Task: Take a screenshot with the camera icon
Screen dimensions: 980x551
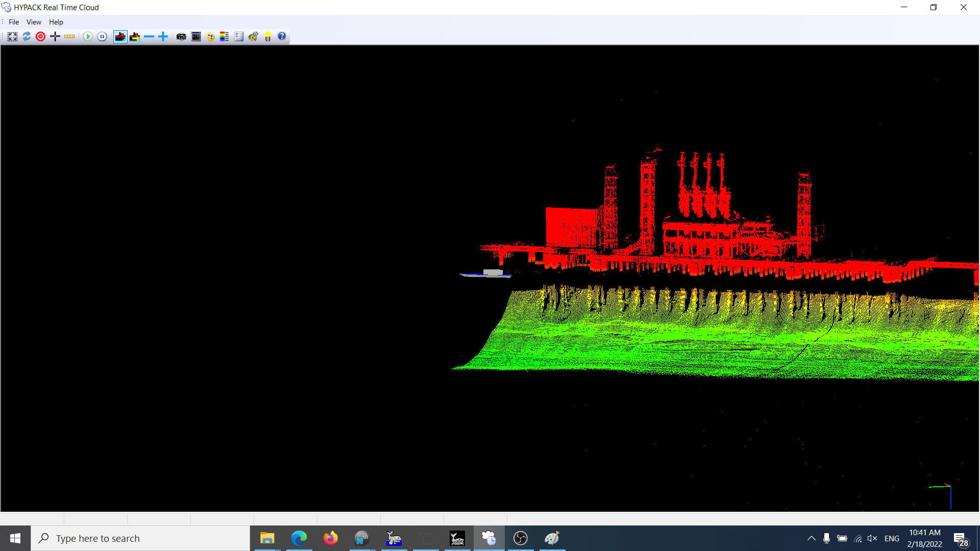Action: [x=181, y=36]
